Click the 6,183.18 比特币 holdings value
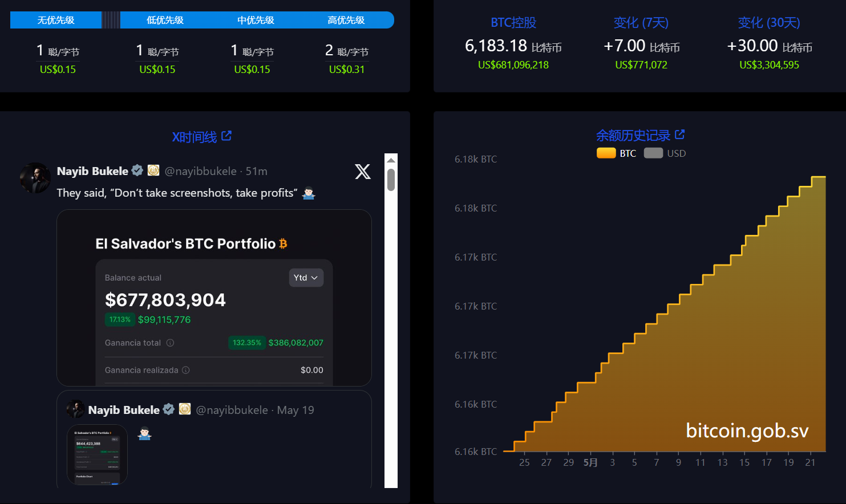 pyautogui.click(x=513, y=46)
